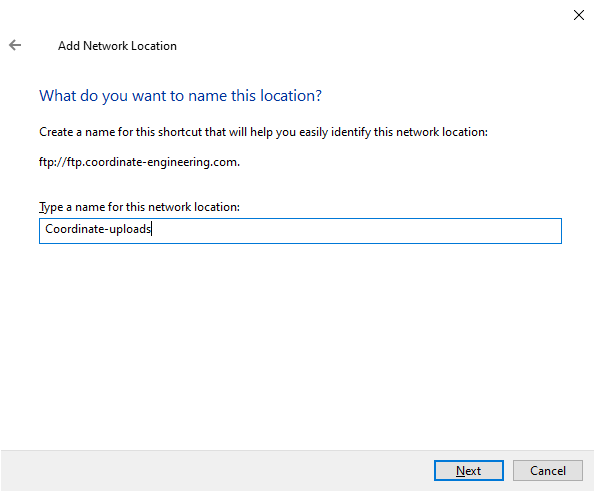
Task: Close the Add Network Location wizard
Action: pyautogui.click(x=578, y=15)
